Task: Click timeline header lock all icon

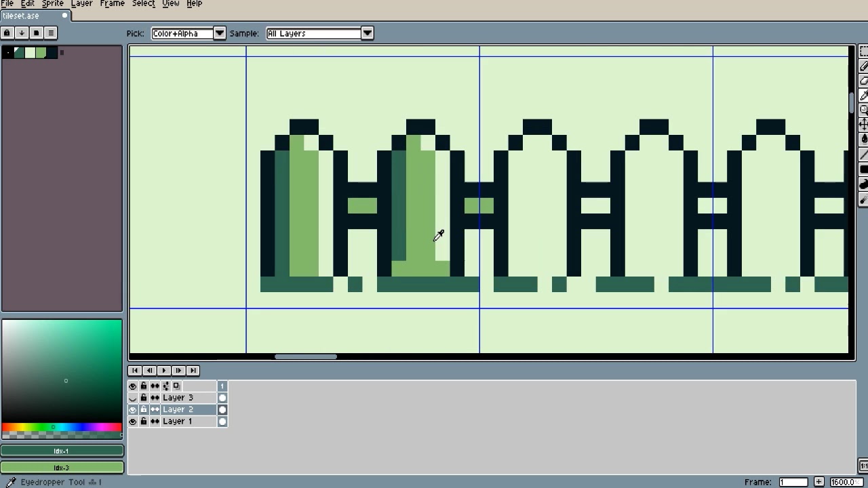Action: [x=143, y=386]
